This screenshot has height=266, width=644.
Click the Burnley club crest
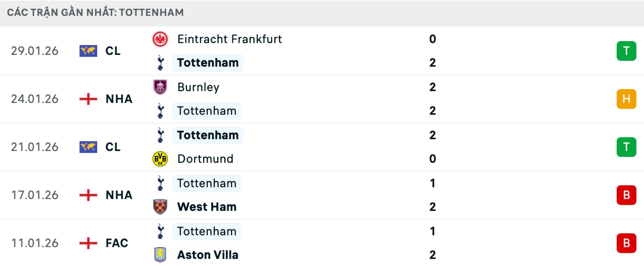click(x=160, y=87)
